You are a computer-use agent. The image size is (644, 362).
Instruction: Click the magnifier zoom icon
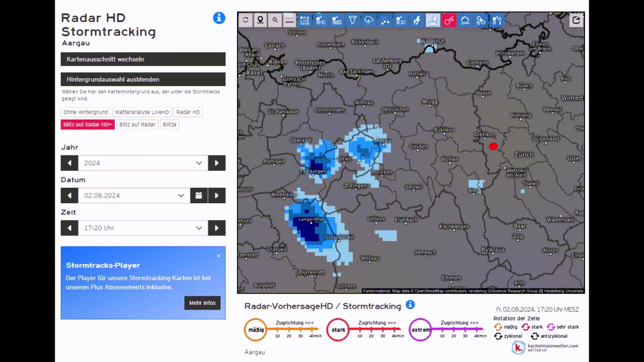275,20
